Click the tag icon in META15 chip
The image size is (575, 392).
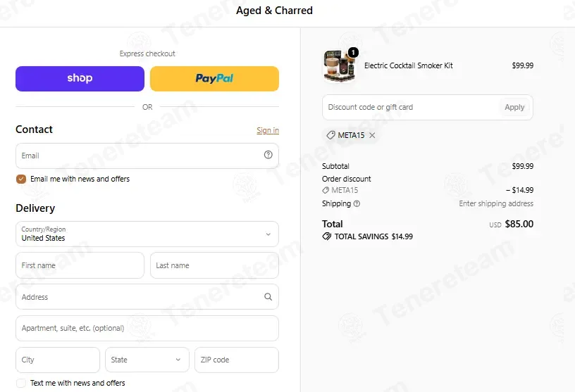(x=330, y=135)
